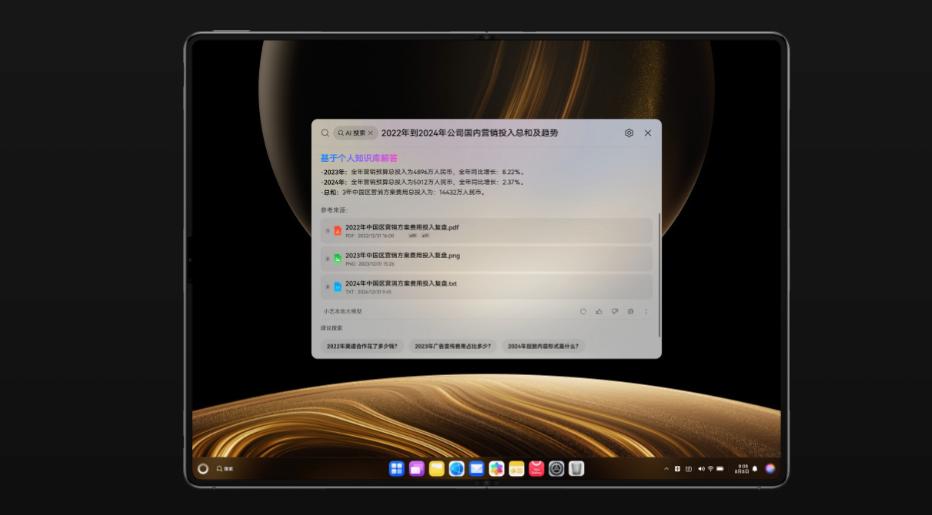Launch the colorful assistant orb on taskbar
The width and height of the screenshot is (932, 515).
pyautogui.click(x=770, y=469)
